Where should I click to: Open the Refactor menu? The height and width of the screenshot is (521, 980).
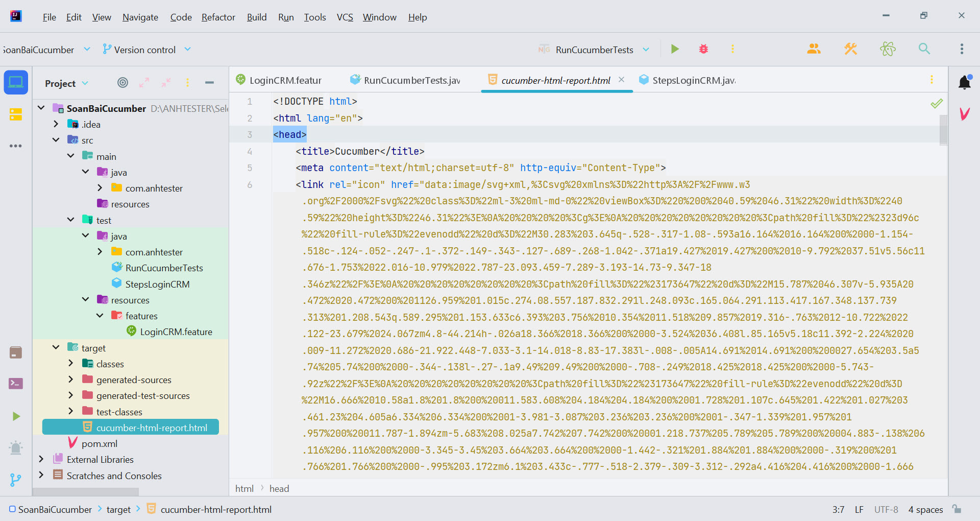218,17
